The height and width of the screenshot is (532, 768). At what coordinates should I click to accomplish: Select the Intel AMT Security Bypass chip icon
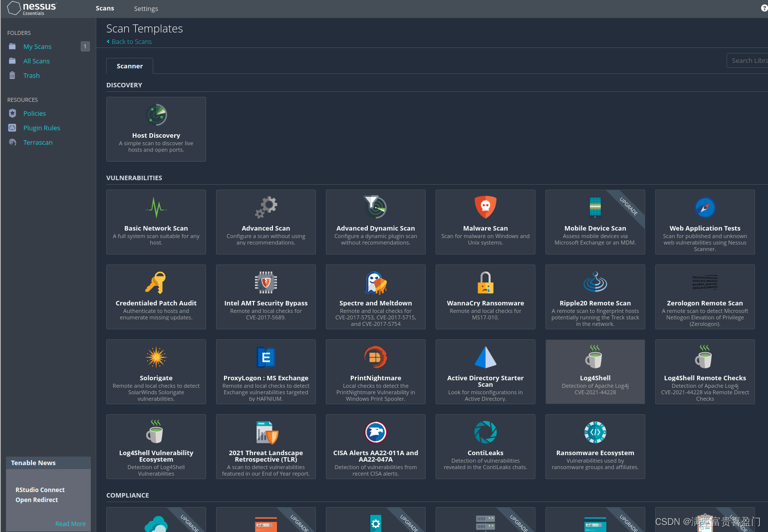(266, 282)
